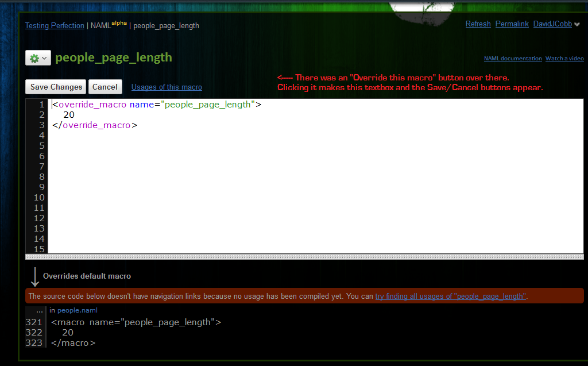Open NAML documentation link
588x366 pixels.
click(x=512, y=59)
